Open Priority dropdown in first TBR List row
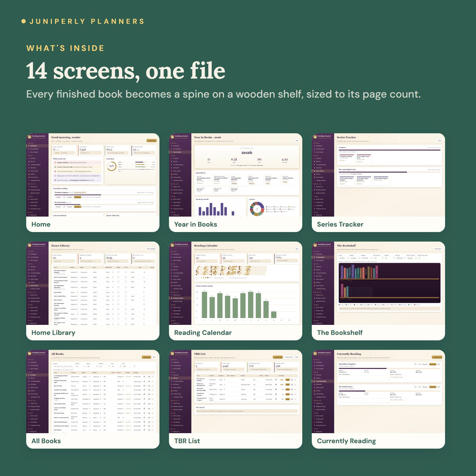 222,380
